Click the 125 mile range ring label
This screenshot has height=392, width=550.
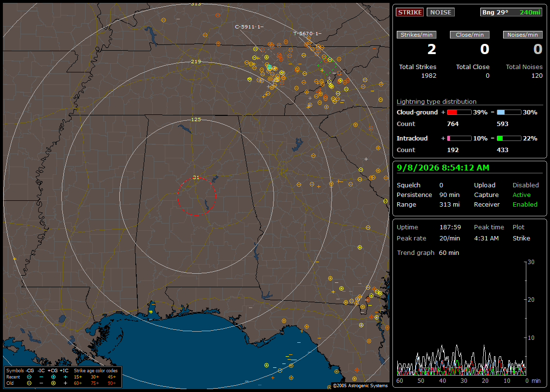click(196, 120)
